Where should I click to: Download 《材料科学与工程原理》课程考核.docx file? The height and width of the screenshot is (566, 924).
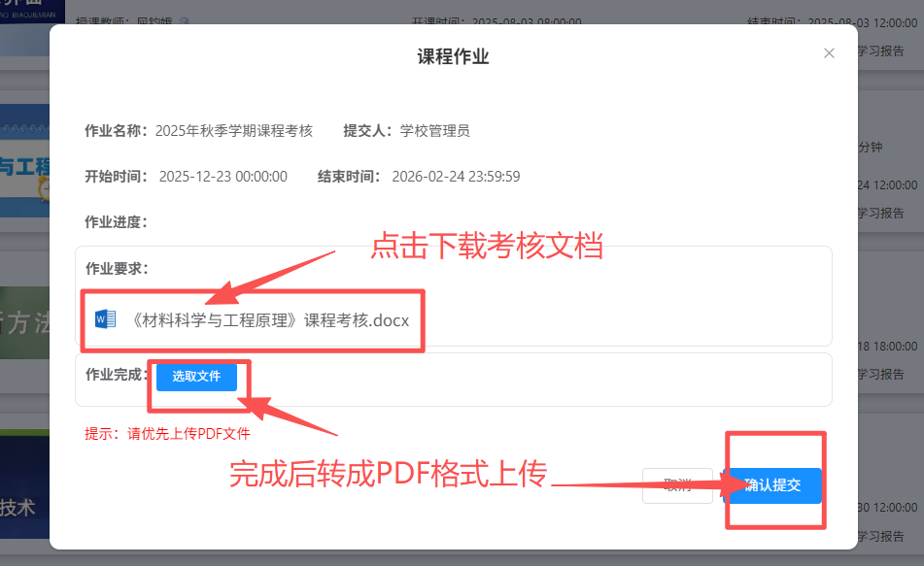[x=270, y=320]
